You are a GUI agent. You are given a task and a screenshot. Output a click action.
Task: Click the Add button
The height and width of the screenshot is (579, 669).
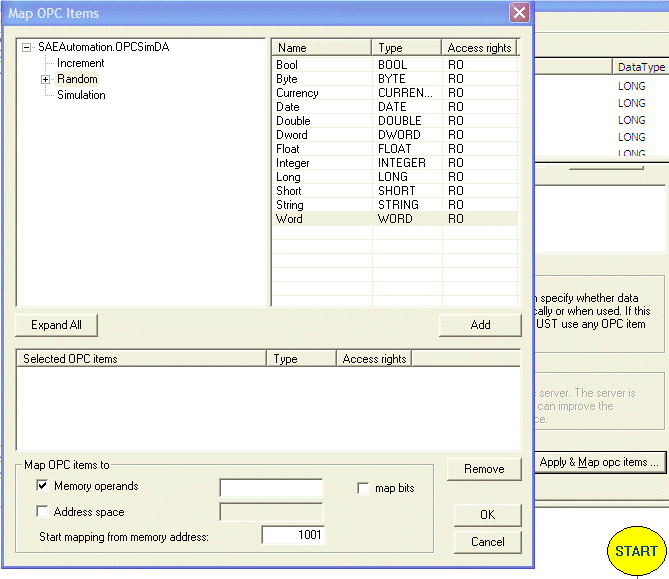(x=480, y=325)
